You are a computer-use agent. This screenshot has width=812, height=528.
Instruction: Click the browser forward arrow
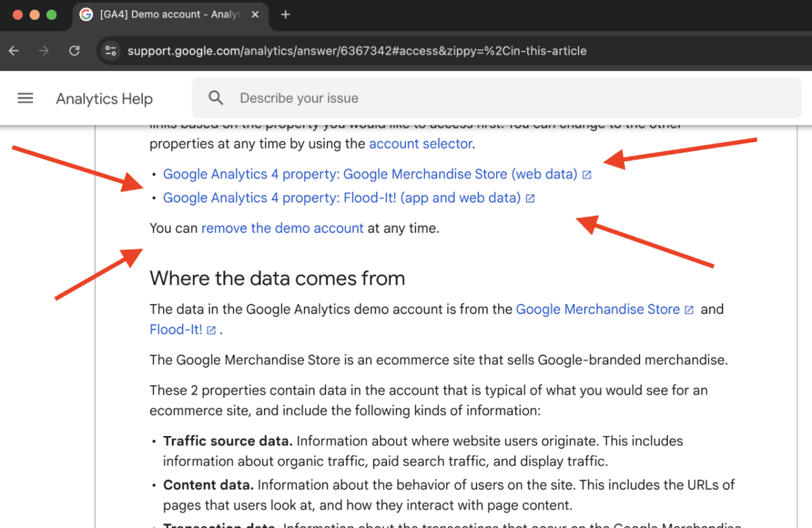pos(44,51)
